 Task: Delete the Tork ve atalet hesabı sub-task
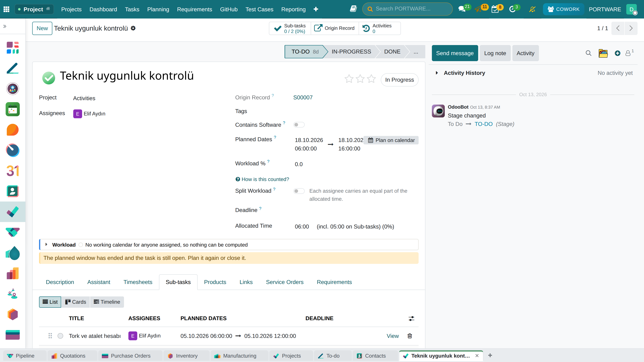(x=410, y=336)
